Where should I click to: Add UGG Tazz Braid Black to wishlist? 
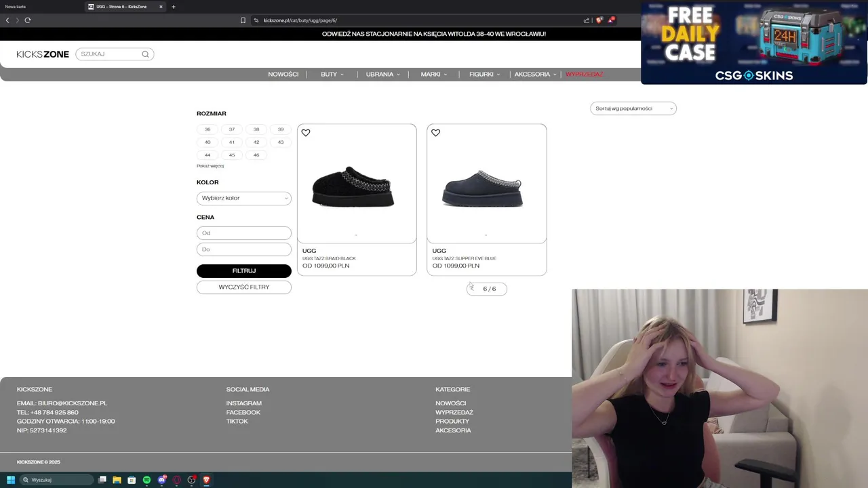pos(306,133)
